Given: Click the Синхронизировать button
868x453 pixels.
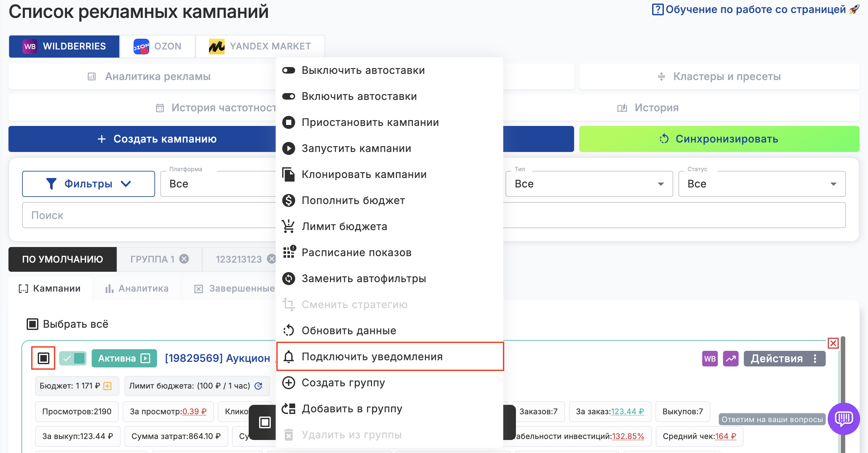Looking at the screenshot, I should pos(719,139).
